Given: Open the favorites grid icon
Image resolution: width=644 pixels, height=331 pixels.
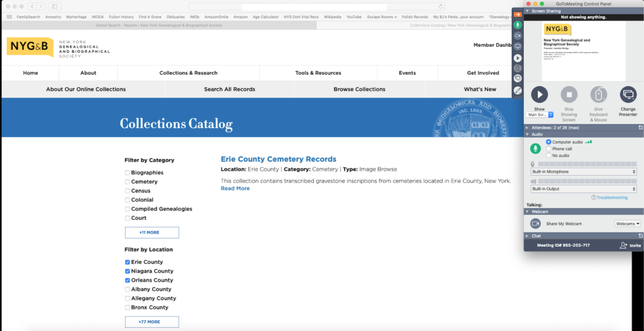Looking at the screenshot, I should (x=9, y=17).
